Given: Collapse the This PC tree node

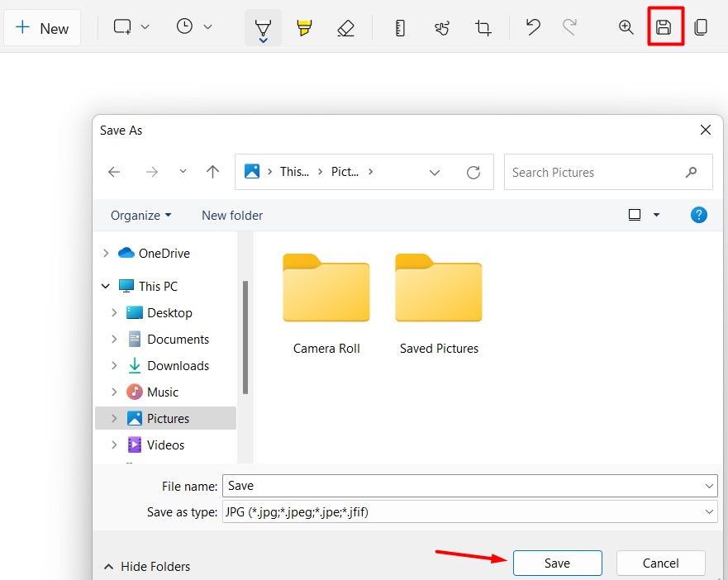Looking at the screenshot, I should 105,287.
